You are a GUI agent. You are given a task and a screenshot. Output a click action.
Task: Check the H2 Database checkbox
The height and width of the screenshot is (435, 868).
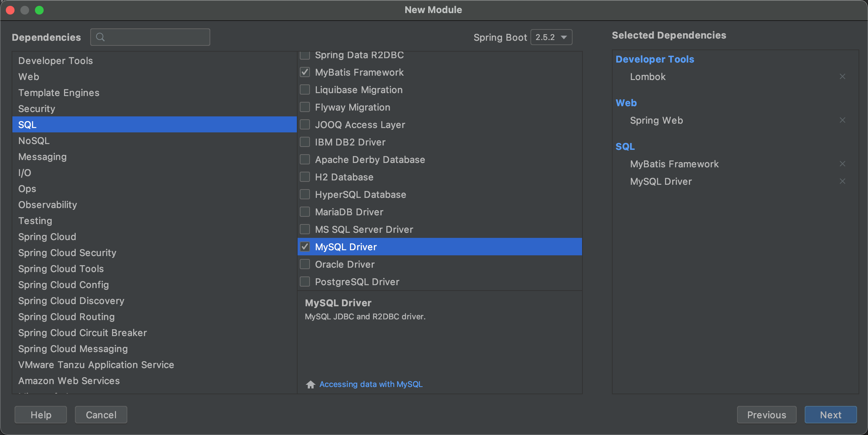tap(305, 177)
